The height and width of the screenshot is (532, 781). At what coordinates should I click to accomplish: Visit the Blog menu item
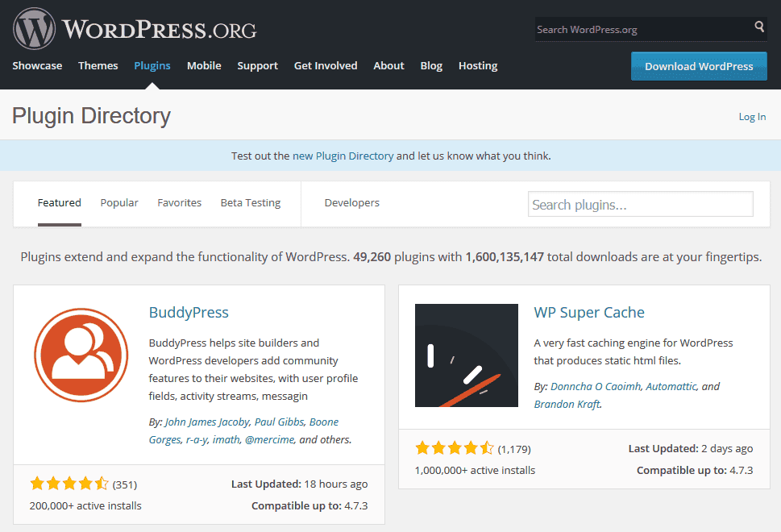click(431, 66)
